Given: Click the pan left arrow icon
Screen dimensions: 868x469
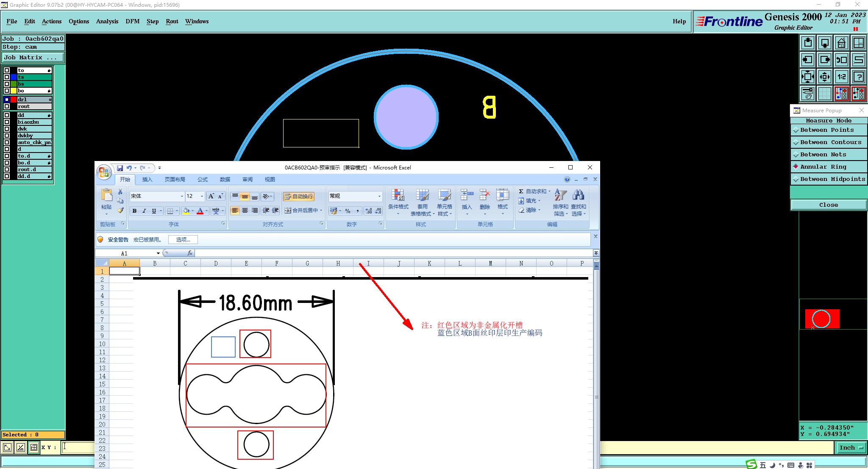Looking at the screenshot, I should (x=808, y=60).
